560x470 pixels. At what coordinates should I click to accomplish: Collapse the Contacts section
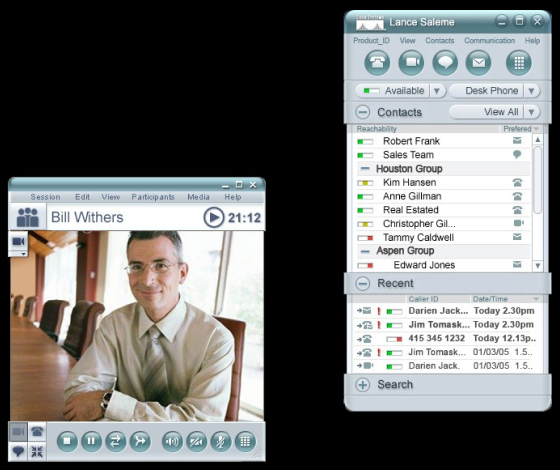[x=363, y=112]
